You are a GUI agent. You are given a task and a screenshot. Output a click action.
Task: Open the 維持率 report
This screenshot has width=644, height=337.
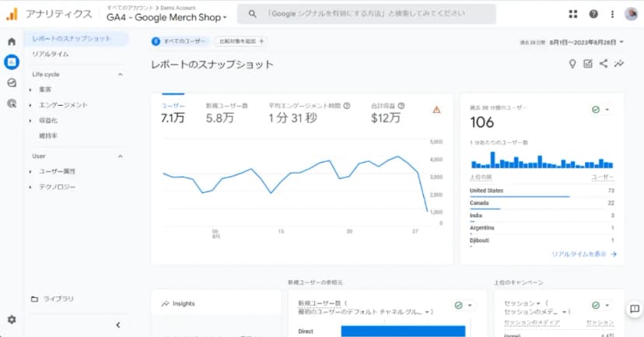pyautogui.click(x=48, y=136)
